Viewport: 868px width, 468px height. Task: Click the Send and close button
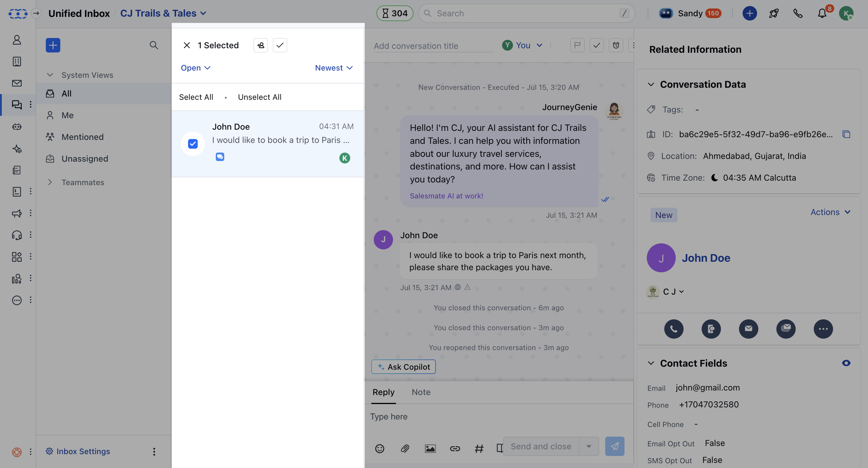pos(541,446)
